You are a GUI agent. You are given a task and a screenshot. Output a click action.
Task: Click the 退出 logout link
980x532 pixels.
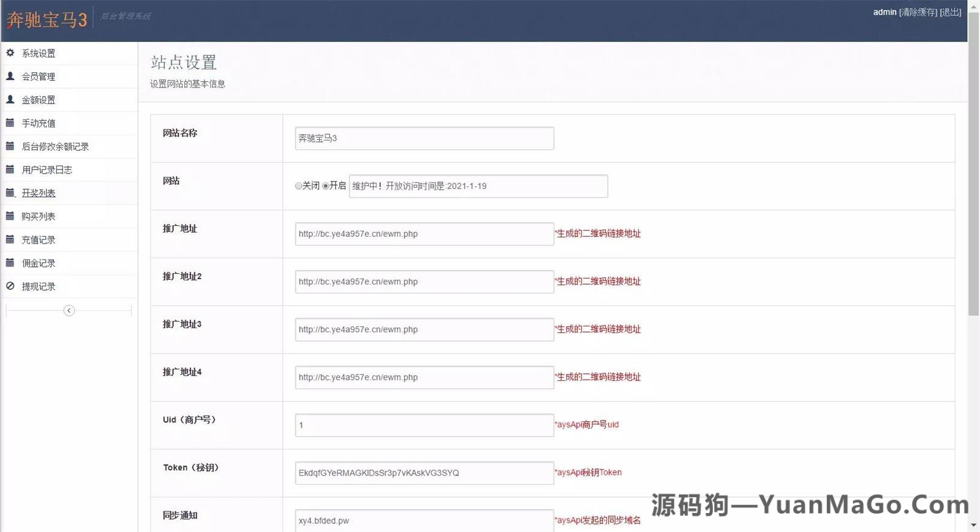951,12
